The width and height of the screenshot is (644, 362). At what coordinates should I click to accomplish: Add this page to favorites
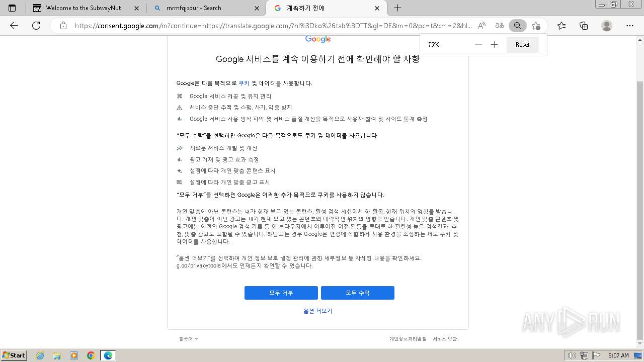pos(536,26)
